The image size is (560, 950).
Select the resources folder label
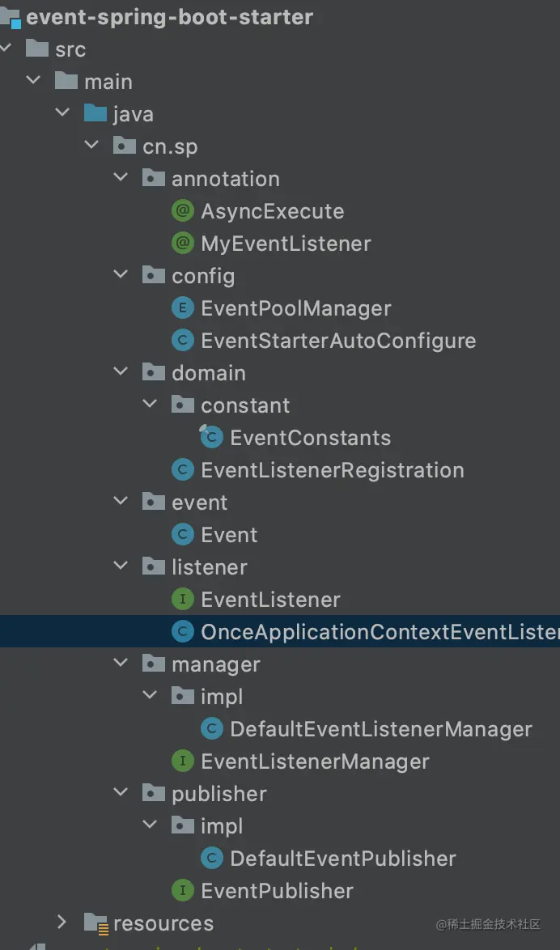point(163,924)
